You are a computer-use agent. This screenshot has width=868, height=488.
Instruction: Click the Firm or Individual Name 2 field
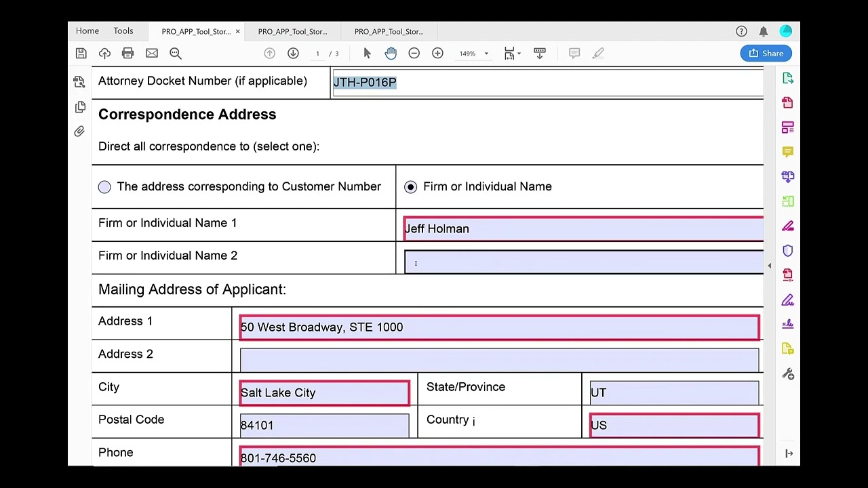(584, 262)
